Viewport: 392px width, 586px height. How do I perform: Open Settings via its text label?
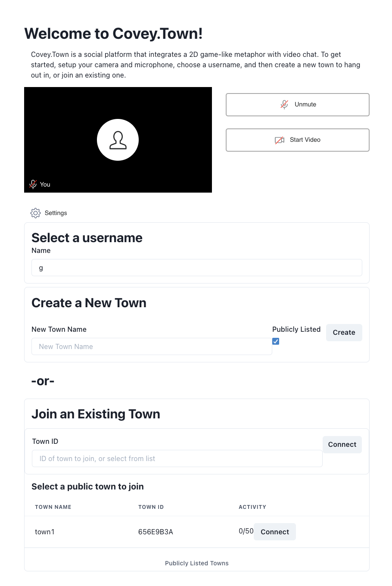[56, 213]
